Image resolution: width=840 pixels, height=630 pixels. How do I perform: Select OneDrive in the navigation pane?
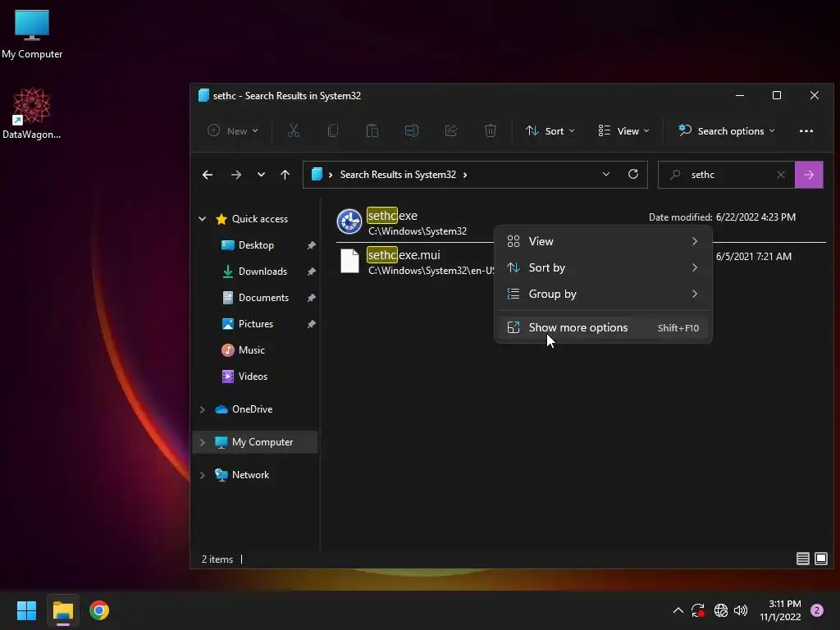pyautogui.click(x=252, y=409)
